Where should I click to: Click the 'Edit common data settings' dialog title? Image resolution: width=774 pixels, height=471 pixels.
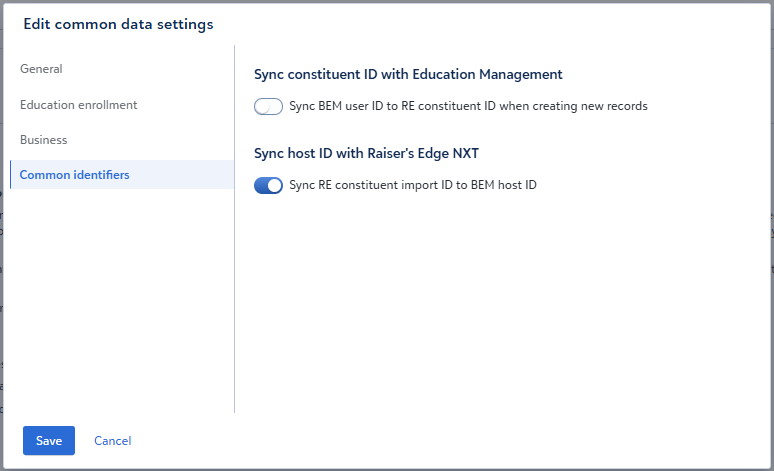pos(118,24)
